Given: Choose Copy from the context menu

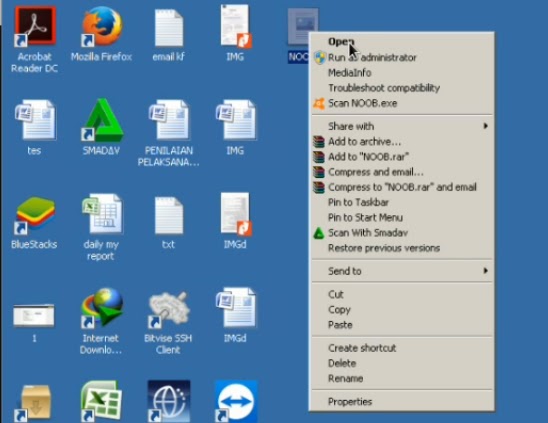Looking at the screenshot, I should pyautogui.click(x=402, y=310).
